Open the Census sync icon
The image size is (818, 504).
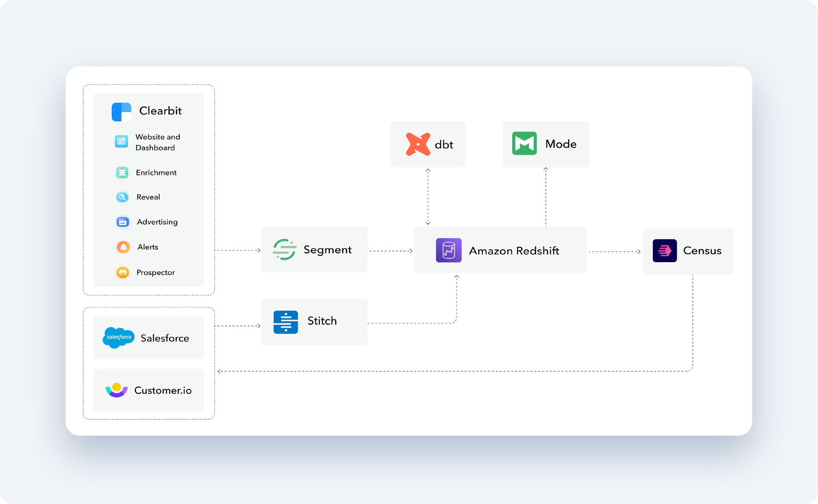tap(664, 251)
